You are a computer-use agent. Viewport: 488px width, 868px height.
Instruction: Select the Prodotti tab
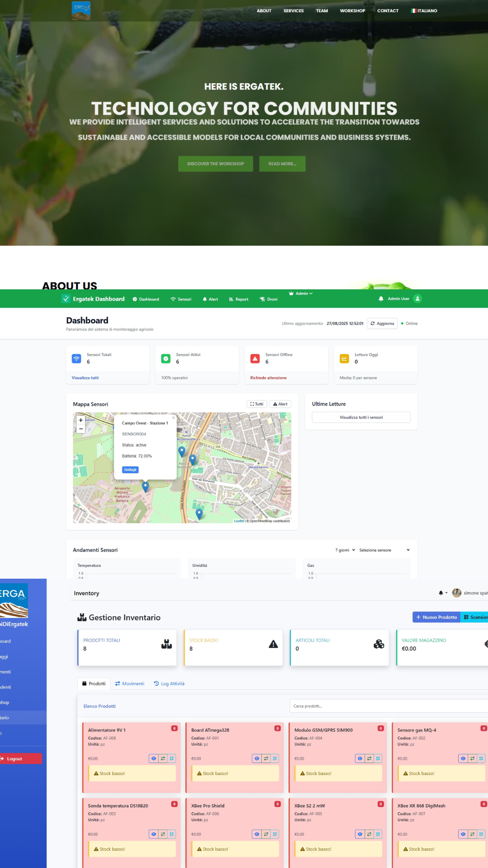coord(94,684)
